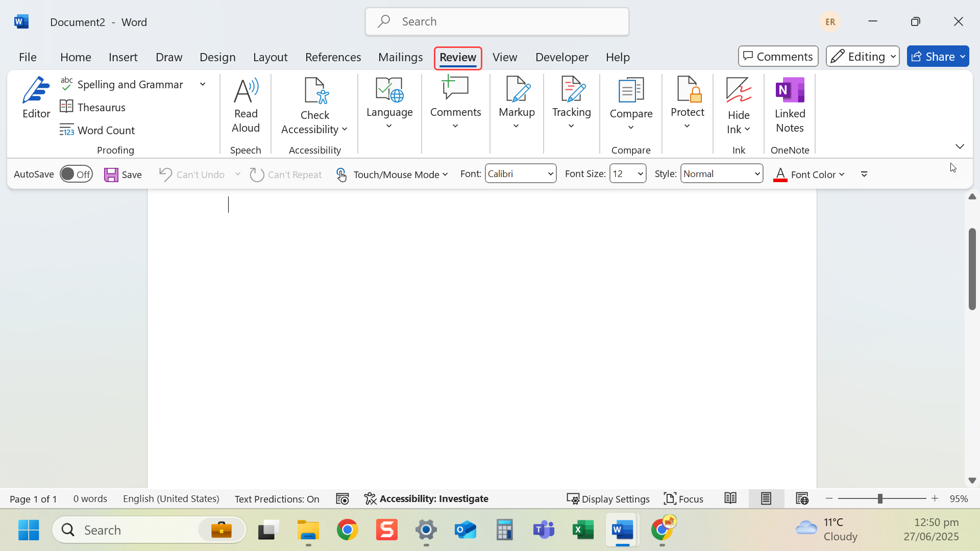Open the Markup options

(517, 104)
